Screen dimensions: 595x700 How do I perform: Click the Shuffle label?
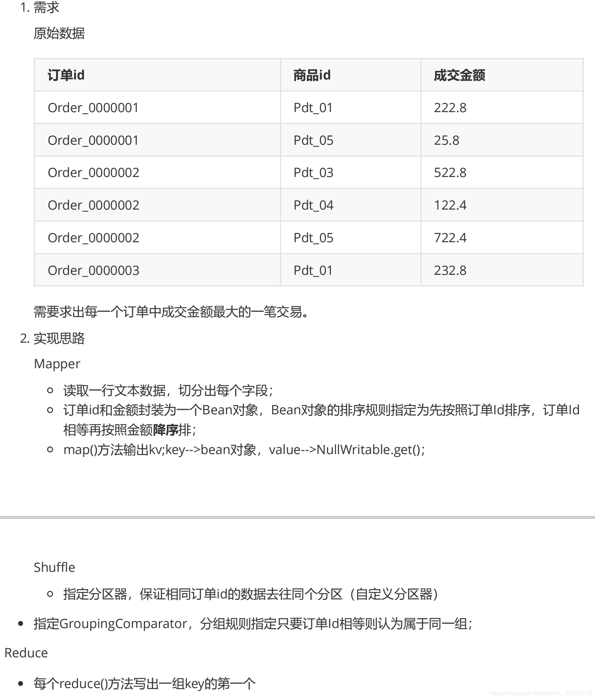coord(55,568)
